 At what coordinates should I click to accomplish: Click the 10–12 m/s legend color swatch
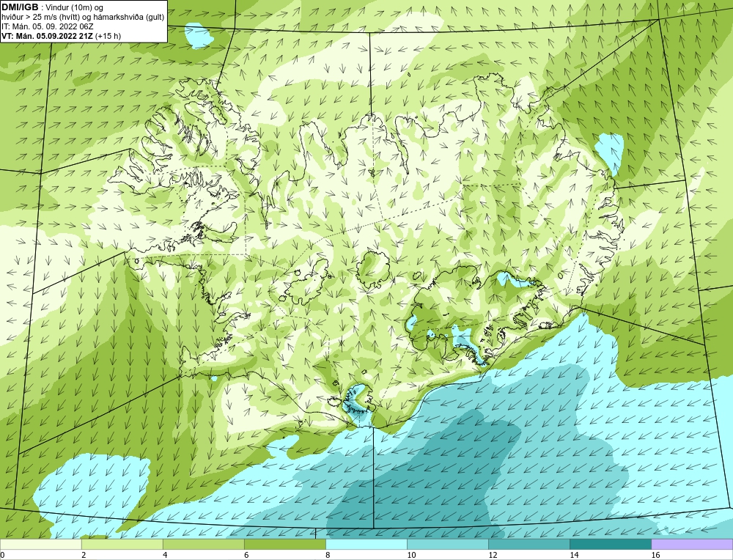[447, 544]
